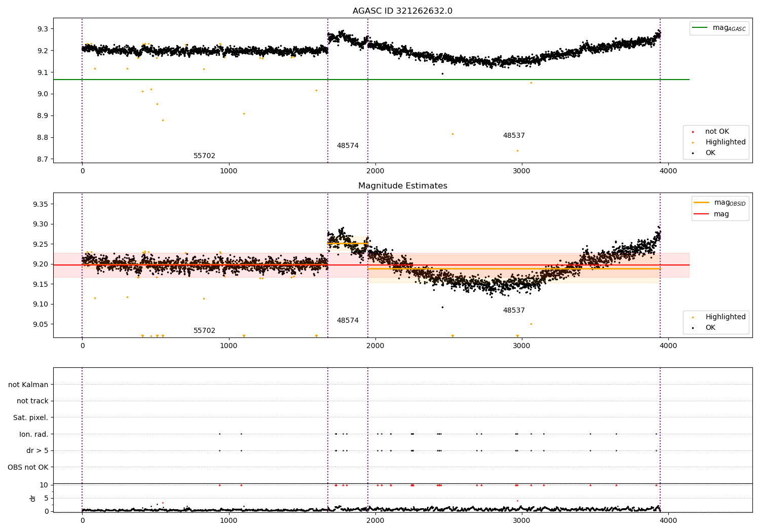Image resolution: width=760 pixels, height=532 pixels.
Task: Click the "dr" y-axis label in the bottom plot
Action: 33,498
